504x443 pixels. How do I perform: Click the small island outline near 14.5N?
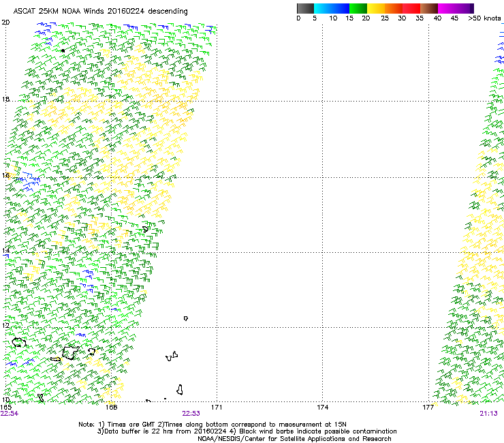[145, 229]
